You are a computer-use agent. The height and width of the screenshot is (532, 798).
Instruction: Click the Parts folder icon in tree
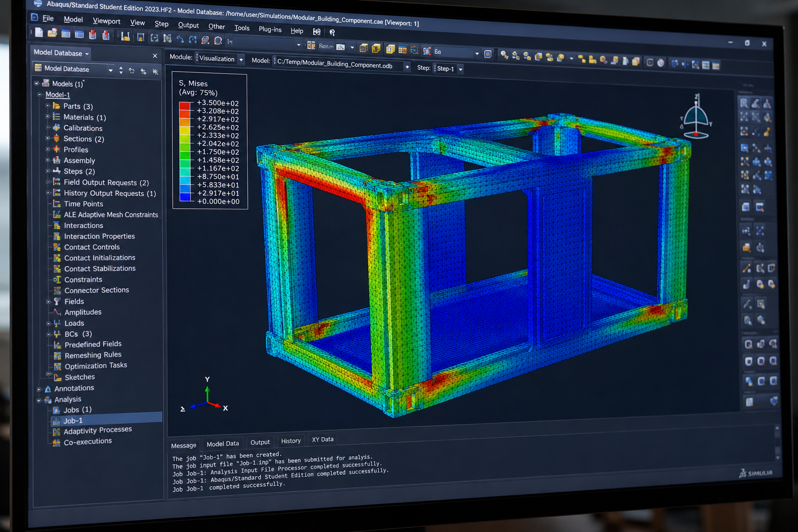pyautogui.click(x=56, y=106)
